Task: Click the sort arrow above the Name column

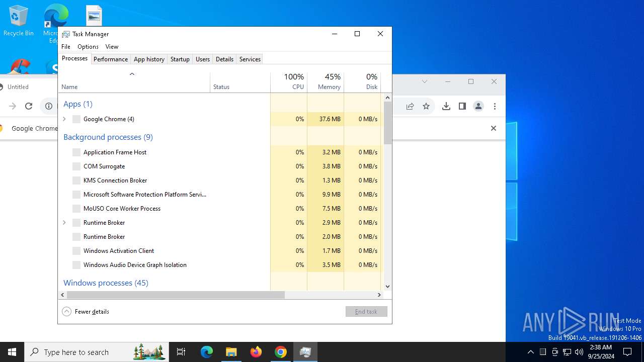Action: [132, 74]
